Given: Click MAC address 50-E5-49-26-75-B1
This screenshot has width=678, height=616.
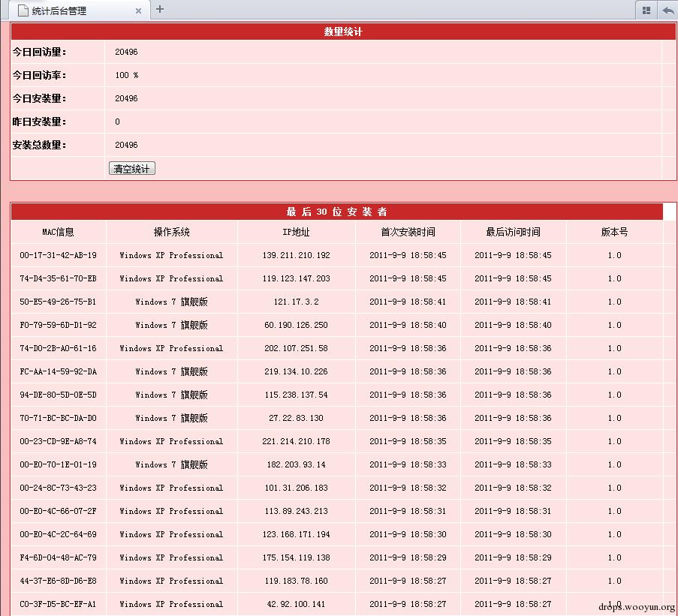Looking at the screenshot, I should 58,302.
